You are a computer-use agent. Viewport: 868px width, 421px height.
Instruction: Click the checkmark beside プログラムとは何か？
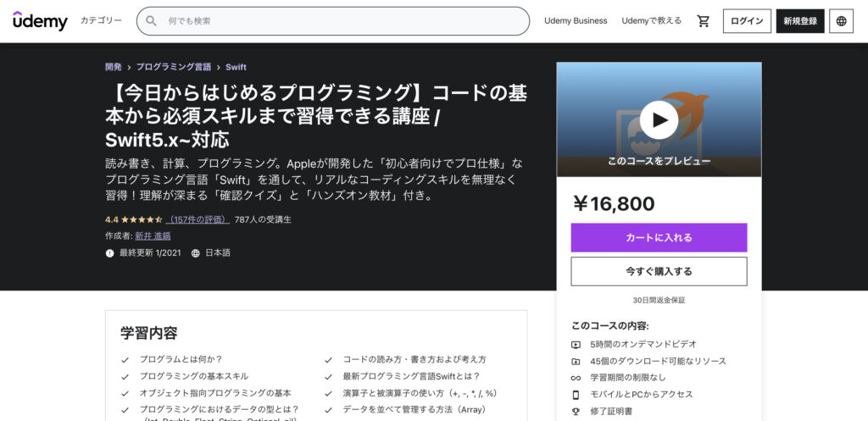(x=125, y=360)
